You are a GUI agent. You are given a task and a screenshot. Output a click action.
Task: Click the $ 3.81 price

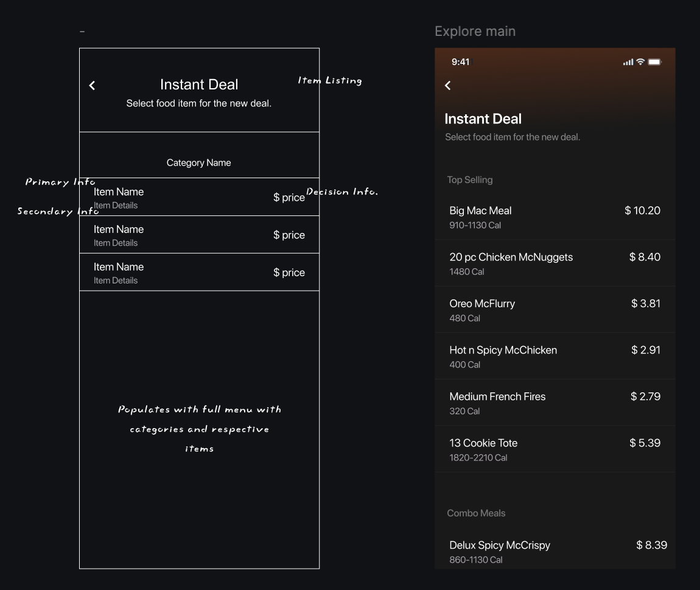pos(646,304)
